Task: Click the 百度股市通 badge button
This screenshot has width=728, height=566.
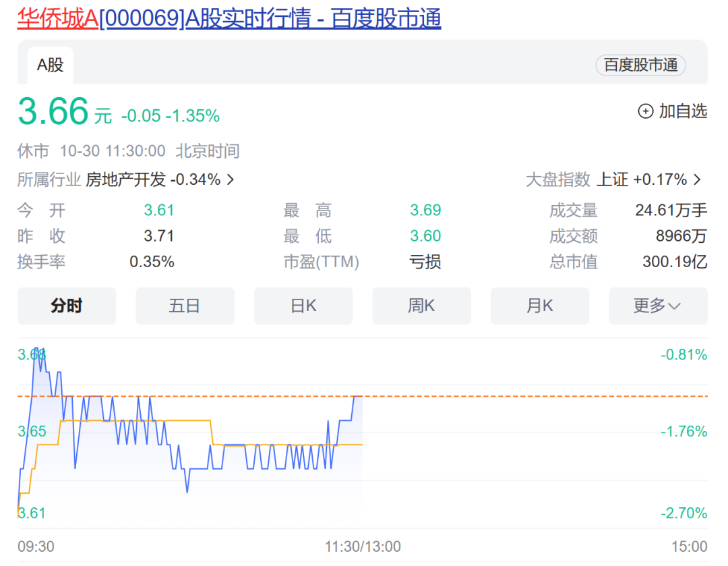Action: 640,65
